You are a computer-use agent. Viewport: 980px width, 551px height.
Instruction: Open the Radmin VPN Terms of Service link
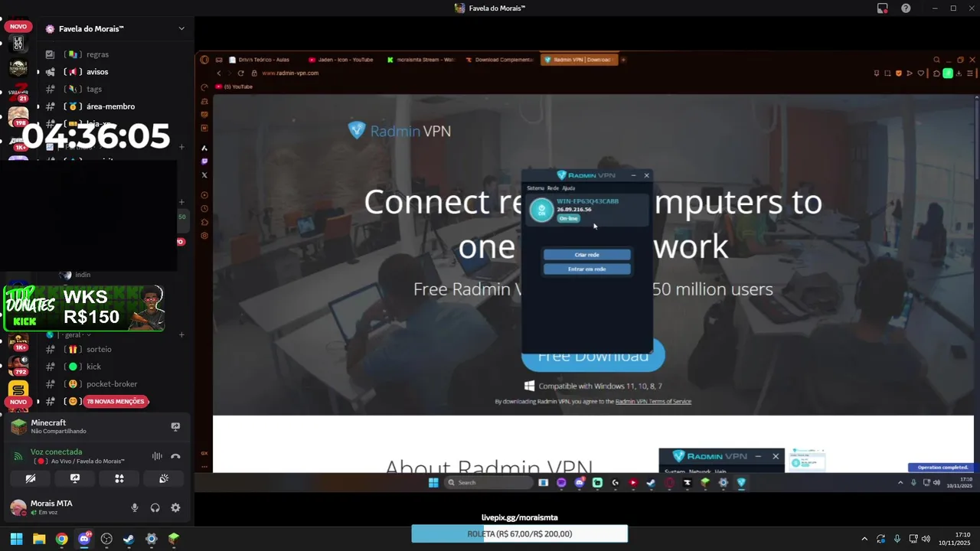(x=653, y=402)
